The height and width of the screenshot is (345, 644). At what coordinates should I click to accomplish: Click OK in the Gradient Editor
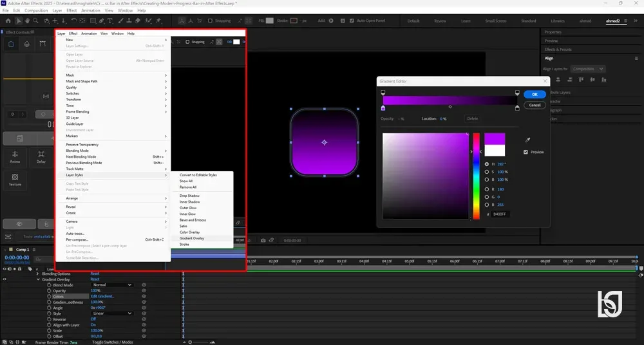(x=535, y=95)
